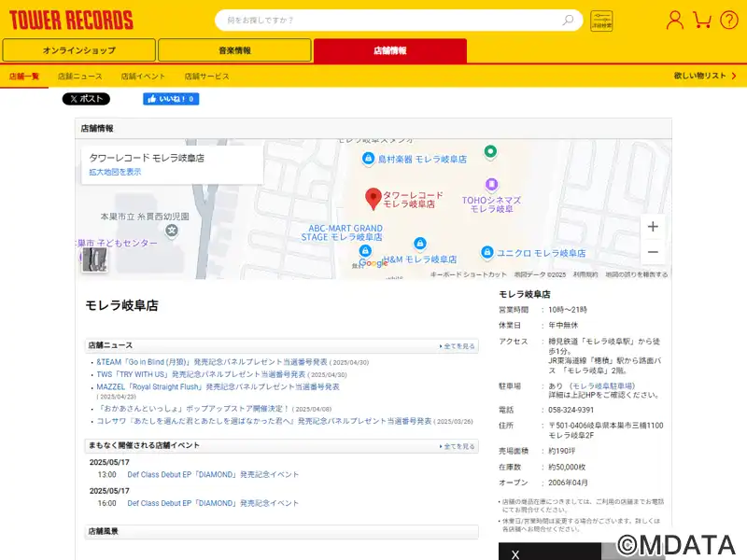Click the 2006年04月 open date text
Image resolution: width=747 pixels, height=560 pixels.
[568, 483]
